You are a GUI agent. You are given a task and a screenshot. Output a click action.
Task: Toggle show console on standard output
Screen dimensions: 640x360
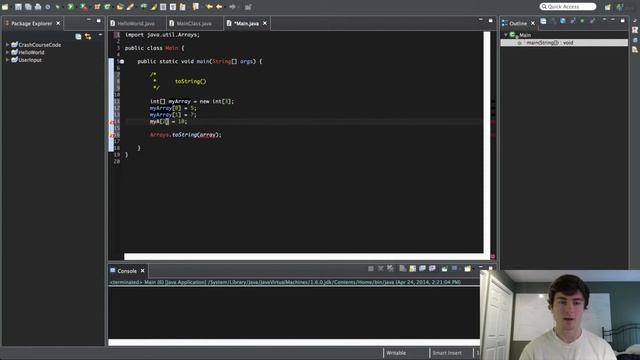422,269
